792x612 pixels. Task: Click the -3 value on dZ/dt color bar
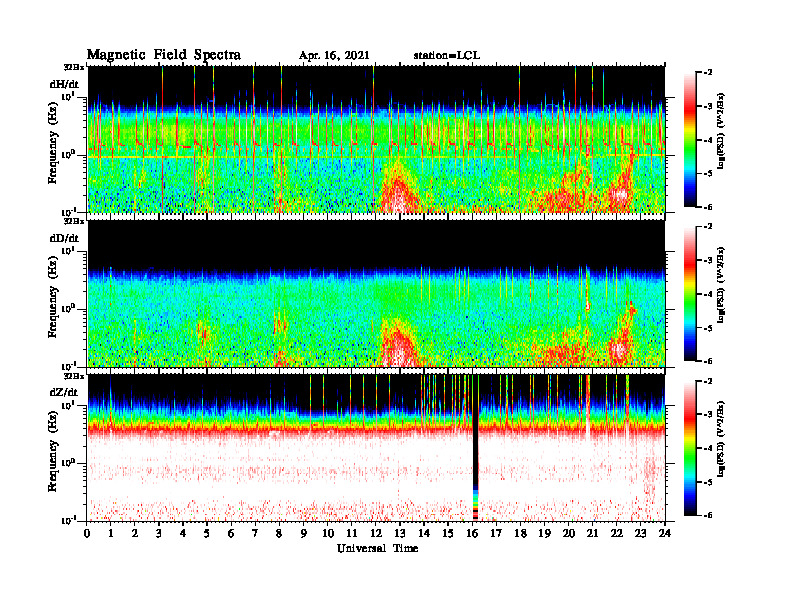coord(708,415)
